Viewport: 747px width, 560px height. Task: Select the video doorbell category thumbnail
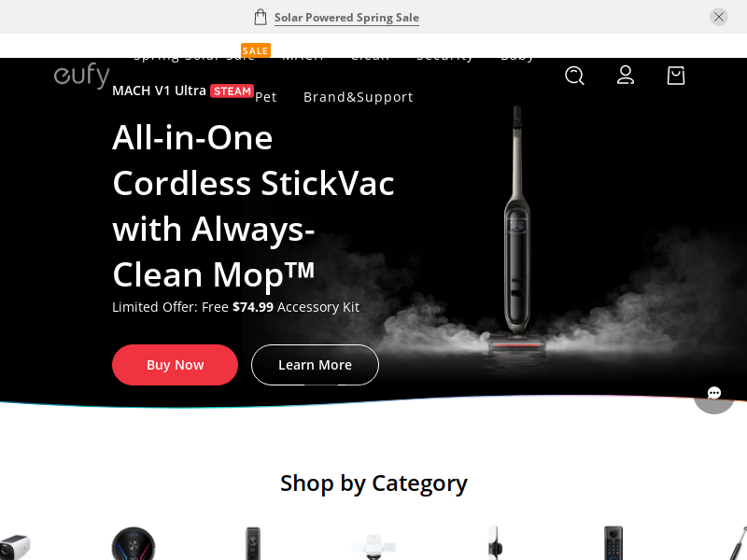(253, 543)
